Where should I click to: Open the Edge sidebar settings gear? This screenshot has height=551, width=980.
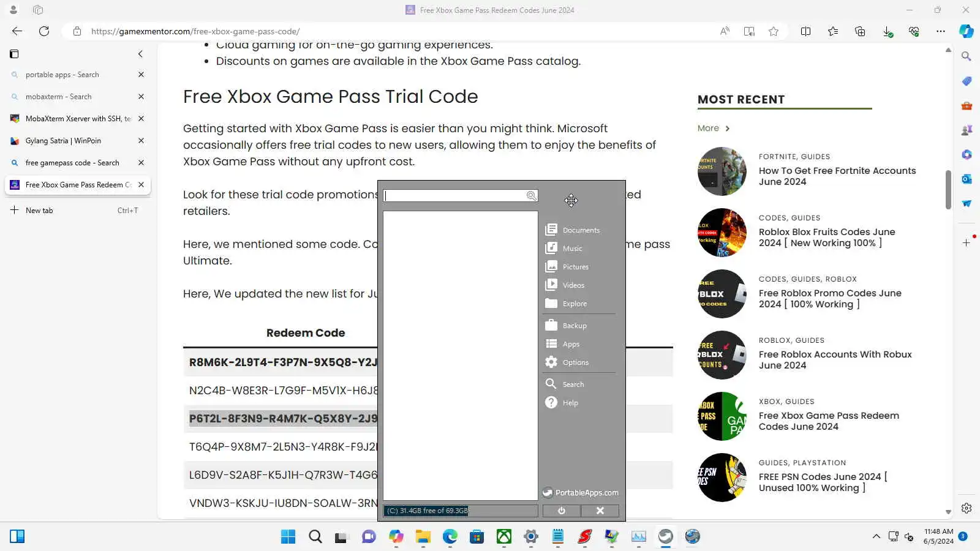(x=967, y=508)
